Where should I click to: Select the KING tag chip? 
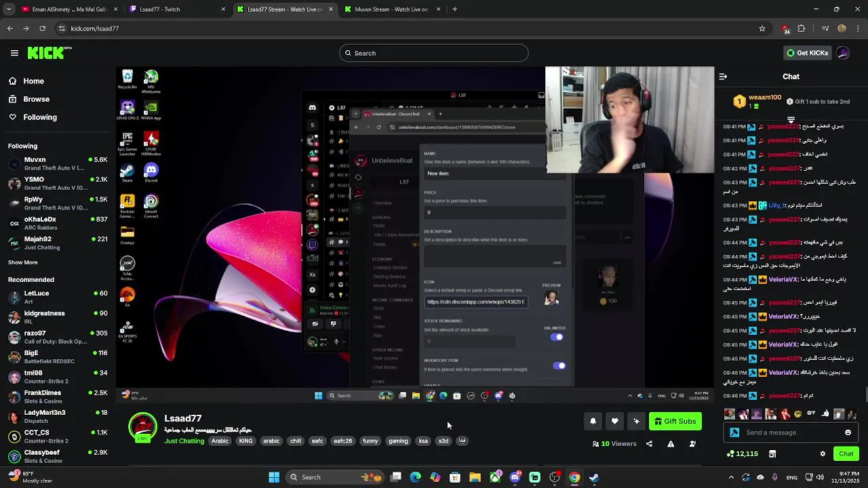point(245,441)
